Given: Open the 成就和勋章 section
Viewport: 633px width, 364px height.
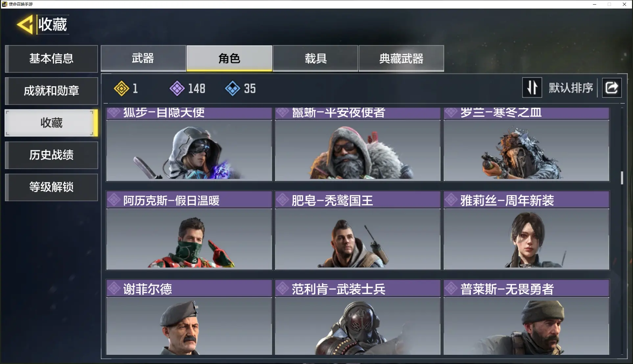Looking at the screenshot, I should coord(51,91).
